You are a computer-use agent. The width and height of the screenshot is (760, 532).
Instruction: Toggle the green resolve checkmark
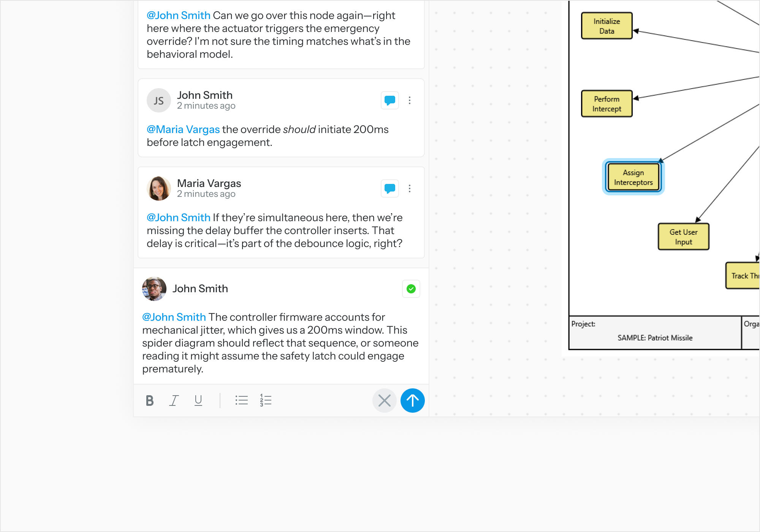[411, 289]
